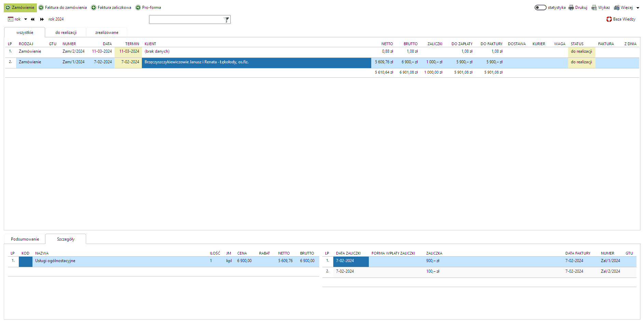Sort orders by BRUTTO column header
Screen dimensions: 644x323
tap(410, 44)
